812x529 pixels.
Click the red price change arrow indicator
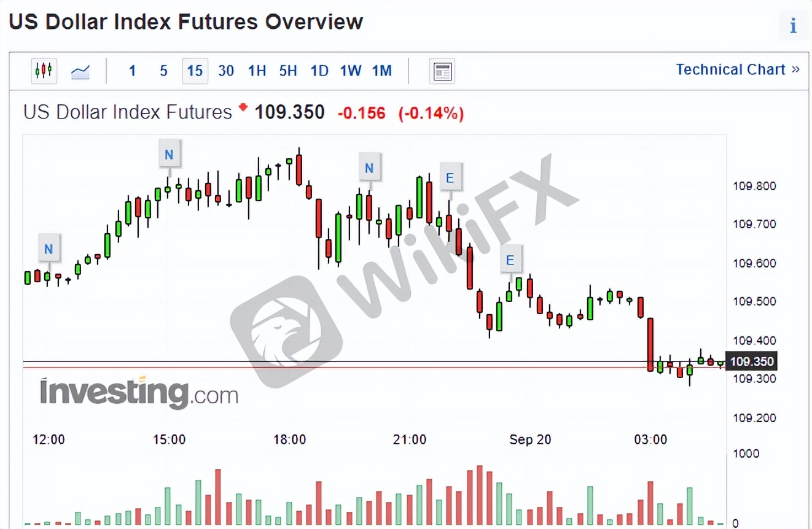coord(243,108)
